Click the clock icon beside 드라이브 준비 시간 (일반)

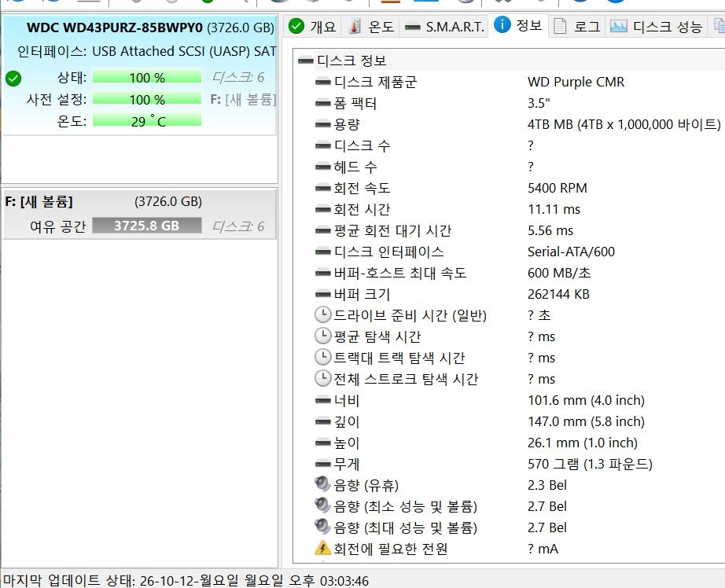(322, 314)
